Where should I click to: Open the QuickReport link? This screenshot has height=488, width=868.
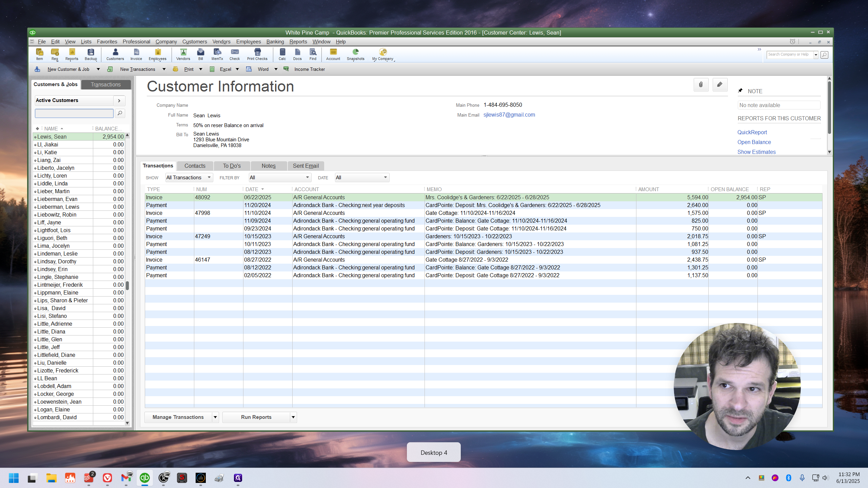752,133
